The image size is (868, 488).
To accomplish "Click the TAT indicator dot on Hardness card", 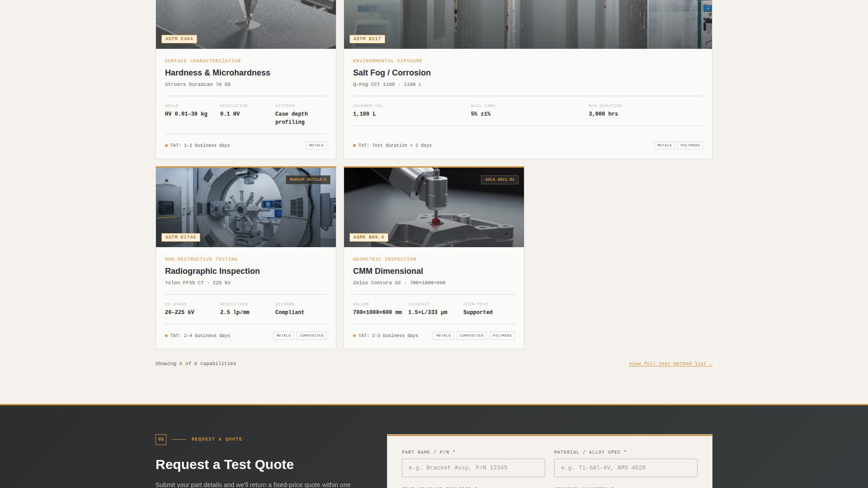I will point(165,145).
